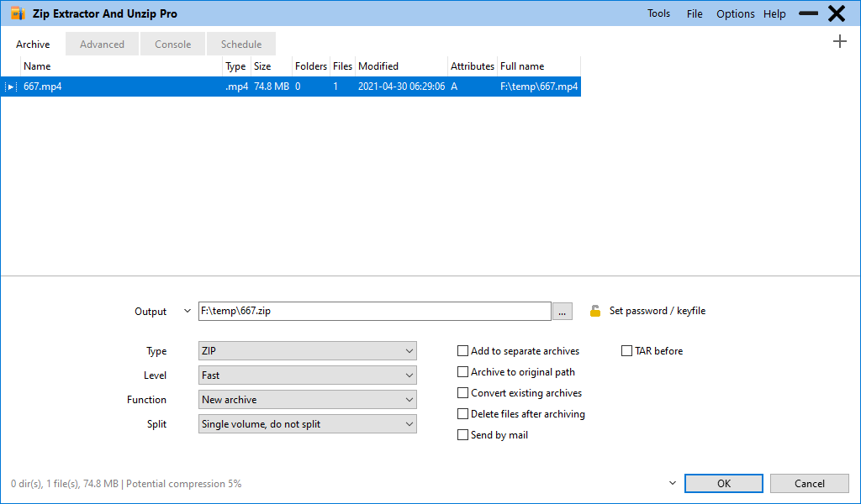Open the Help menu
Screen dimensions: 861x504
click(x=774, y=13)
